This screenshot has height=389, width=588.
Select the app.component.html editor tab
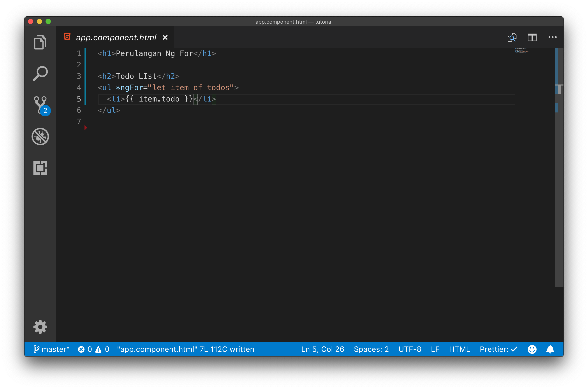click(115, 37)
